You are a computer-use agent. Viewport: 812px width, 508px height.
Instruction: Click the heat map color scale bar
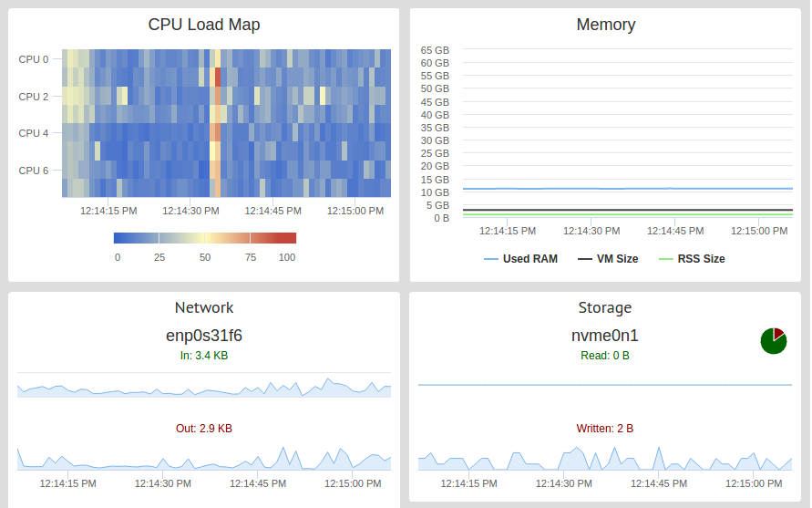click(204, 238)
